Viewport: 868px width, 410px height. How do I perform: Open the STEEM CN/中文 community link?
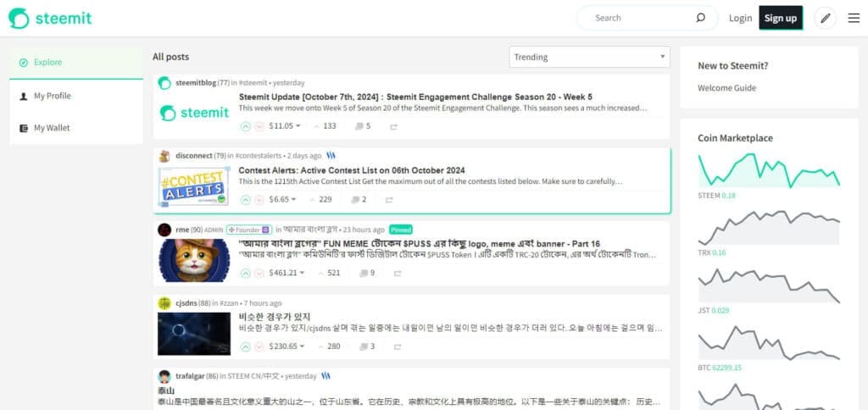[x=253, y=376]
